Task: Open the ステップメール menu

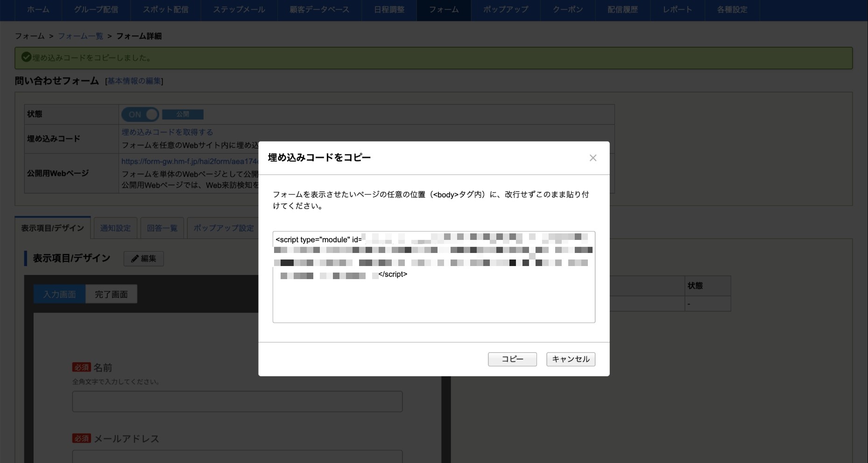Action: pos(239,10)
